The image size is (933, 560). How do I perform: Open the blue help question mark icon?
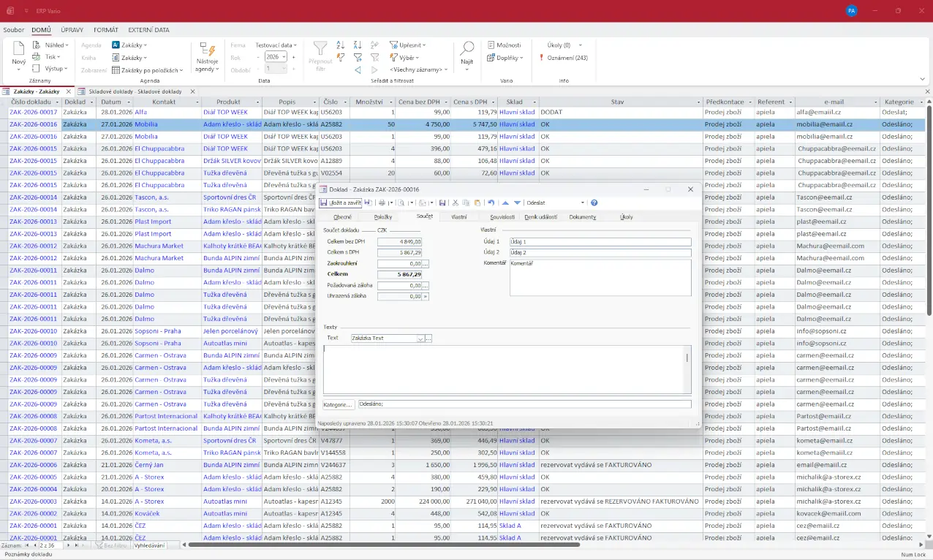point(594,203)
